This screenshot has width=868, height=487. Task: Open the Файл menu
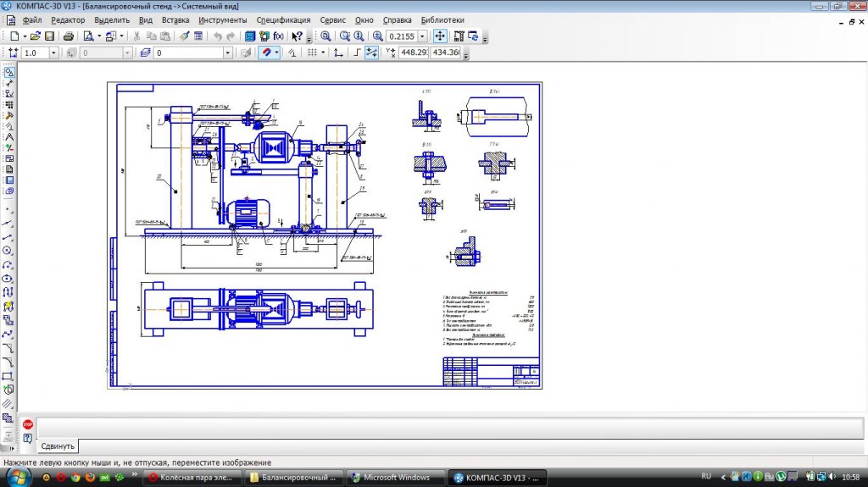click(x=32, y=20)
